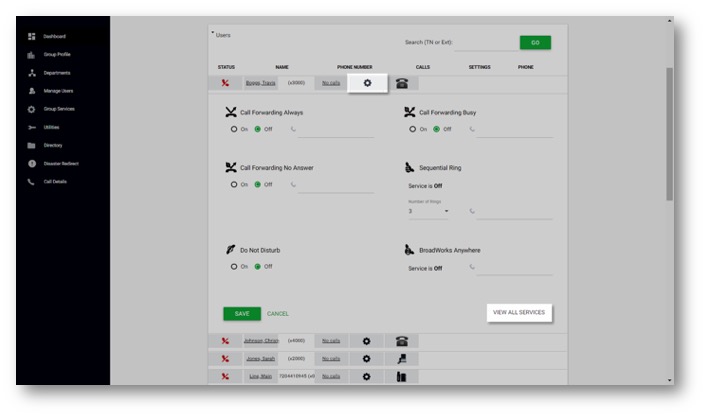This screenshot has height=416, width=705.
Task: Open No calls link for Johnson Chris
Action: (331, 341)
